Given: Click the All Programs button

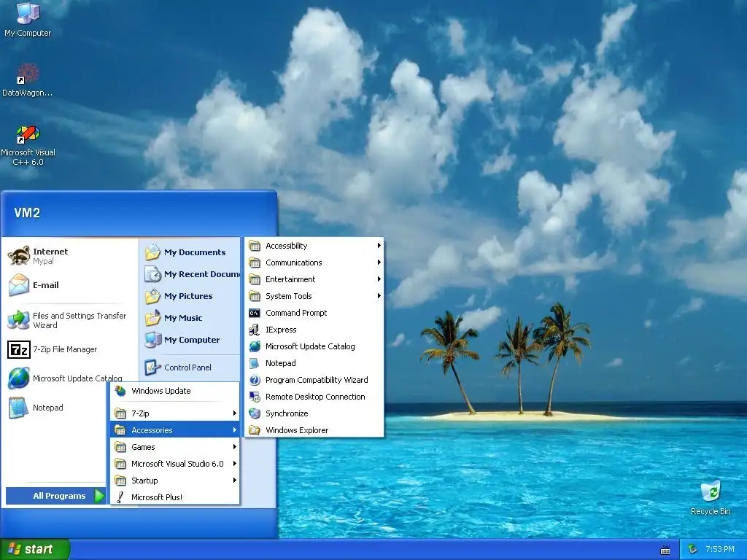Looking at the screenshot, I should [x=55, y=496].
